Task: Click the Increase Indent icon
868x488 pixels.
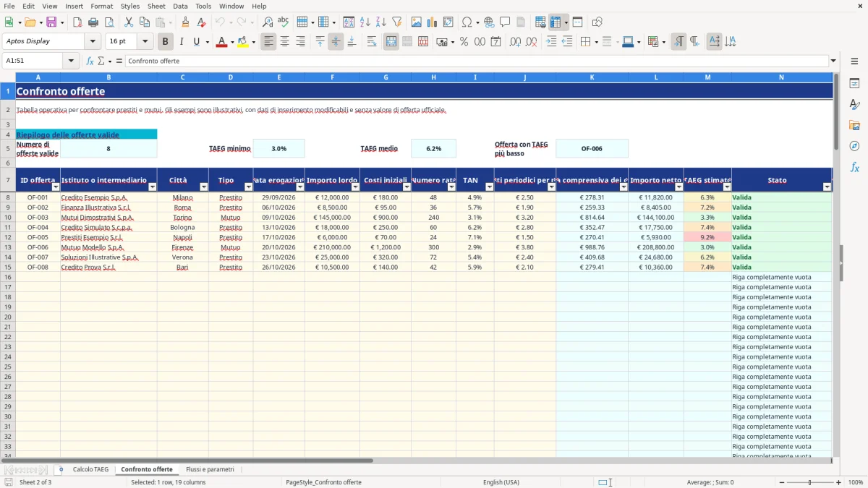Action: [x=551, y=42]
